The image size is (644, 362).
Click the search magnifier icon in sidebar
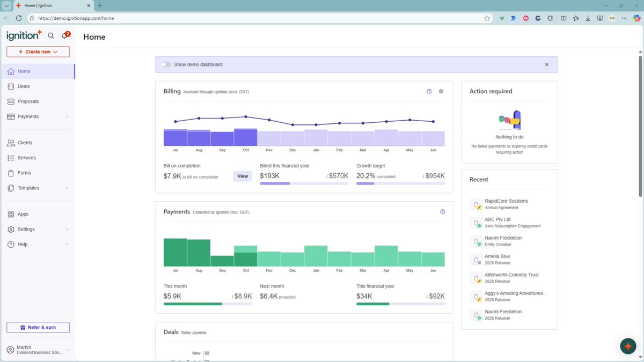click(51, 36)
